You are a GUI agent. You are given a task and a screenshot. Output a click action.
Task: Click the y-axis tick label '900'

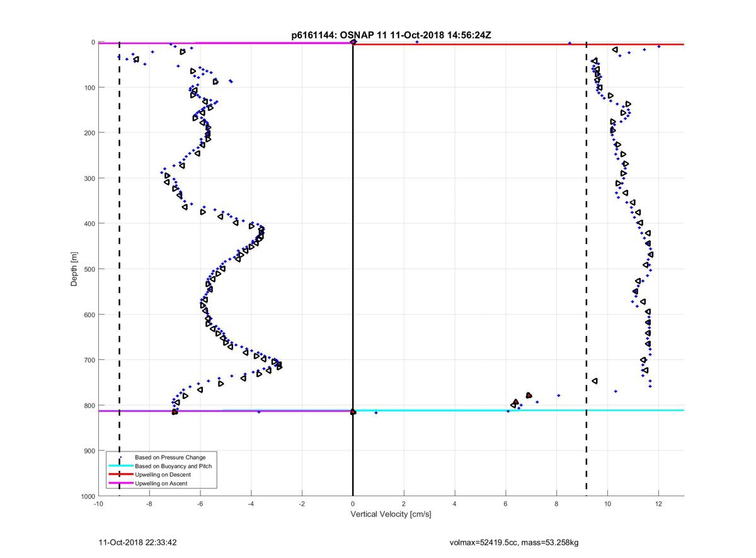(89, 451)
